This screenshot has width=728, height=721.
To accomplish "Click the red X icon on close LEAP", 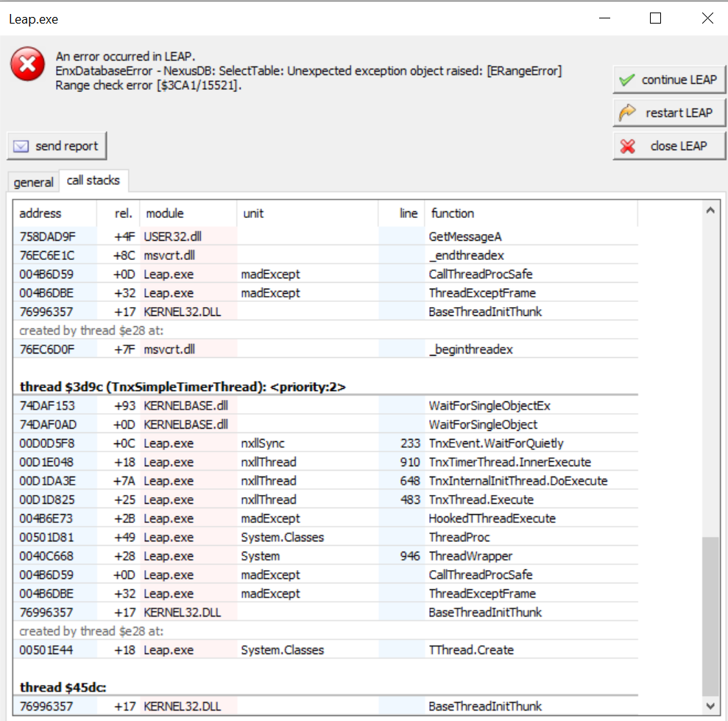I will [628, 147].
